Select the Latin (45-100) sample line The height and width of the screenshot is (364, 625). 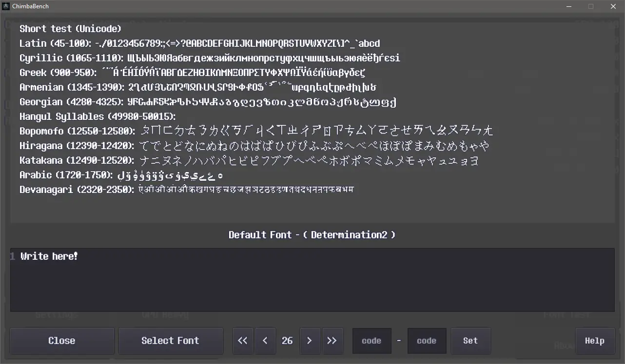(200, 43)
